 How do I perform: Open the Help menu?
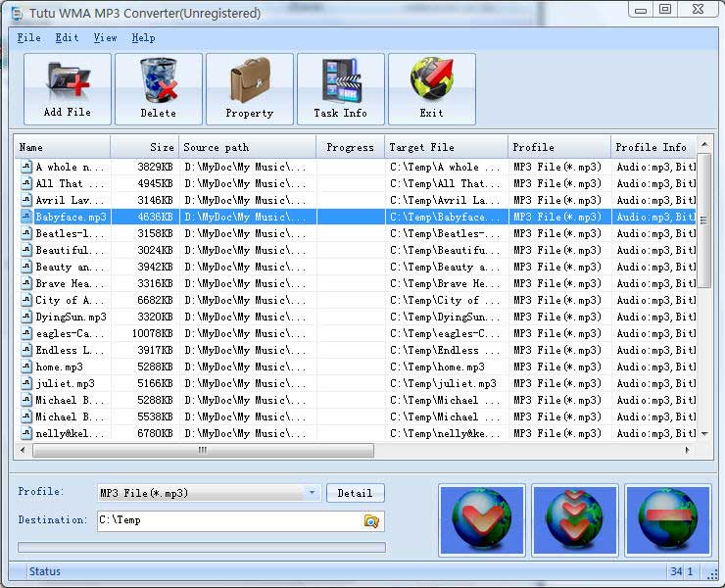(143, 38)
